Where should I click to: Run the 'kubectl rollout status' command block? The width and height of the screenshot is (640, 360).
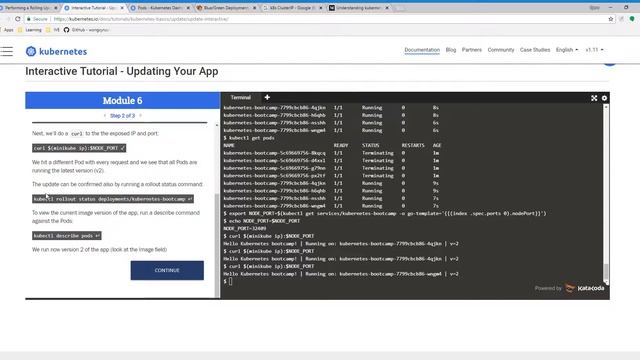click(113, 199)
